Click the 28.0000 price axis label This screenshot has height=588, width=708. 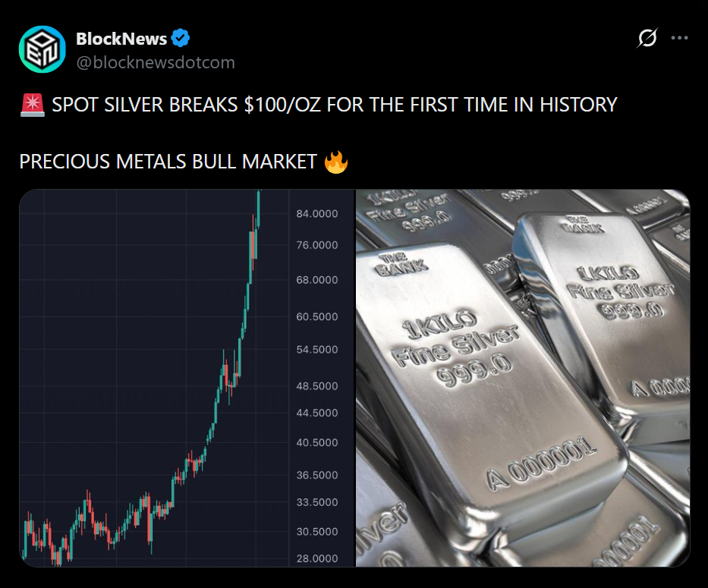click(x=316, y=559)
